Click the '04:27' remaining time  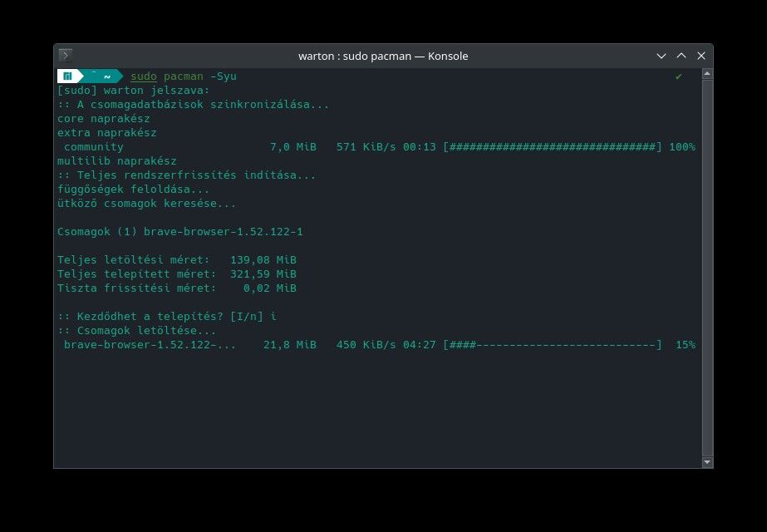pyautogui.click(x=420, y=345)
